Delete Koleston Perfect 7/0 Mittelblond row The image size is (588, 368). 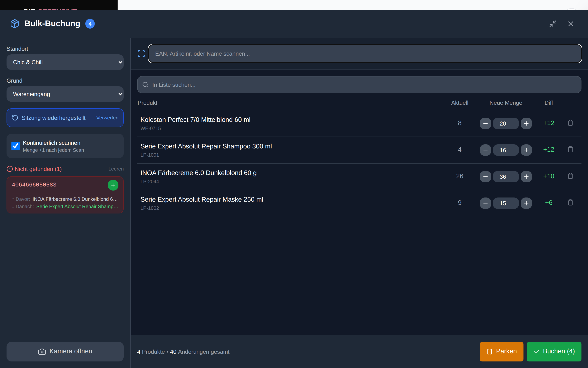570,123
